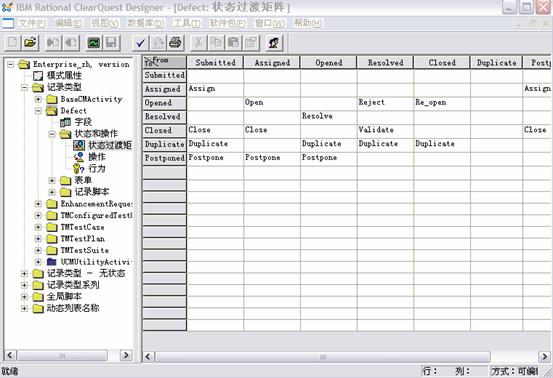Click the Duplicate column header button
The image size is (553, 378).
pos(496,62)
